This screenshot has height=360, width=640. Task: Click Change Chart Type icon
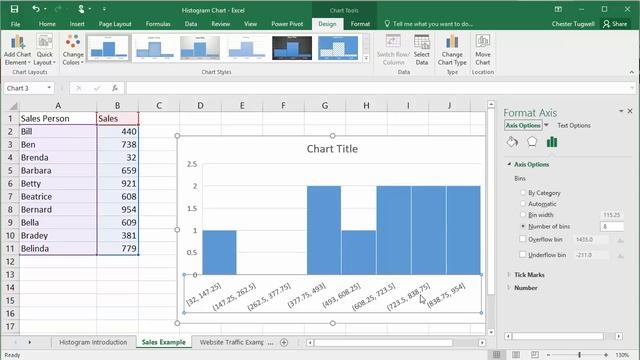[x=452, y=50]
